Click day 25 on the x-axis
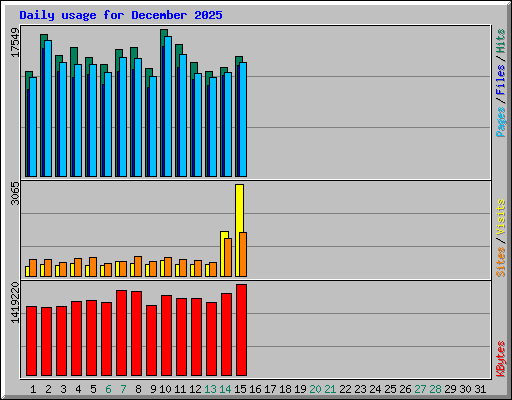The image size is (512, 400). [x=390, y=389]
